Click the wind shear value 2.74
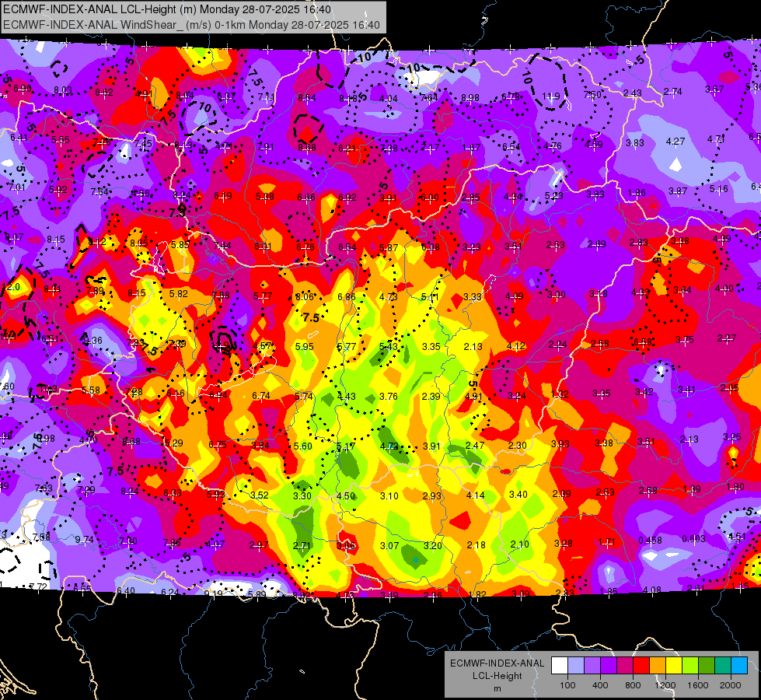This screenshot has width=761, height=700. point(672,91)
